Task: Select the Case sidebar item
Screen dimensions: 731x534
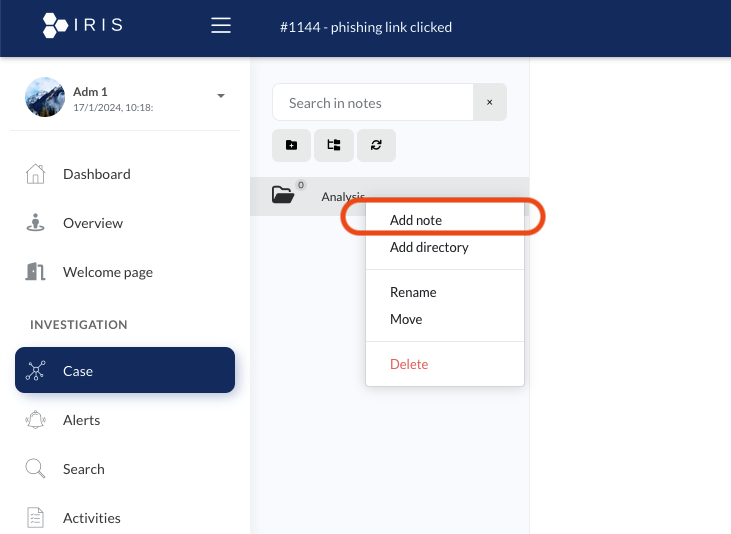Action: (125, 370)
